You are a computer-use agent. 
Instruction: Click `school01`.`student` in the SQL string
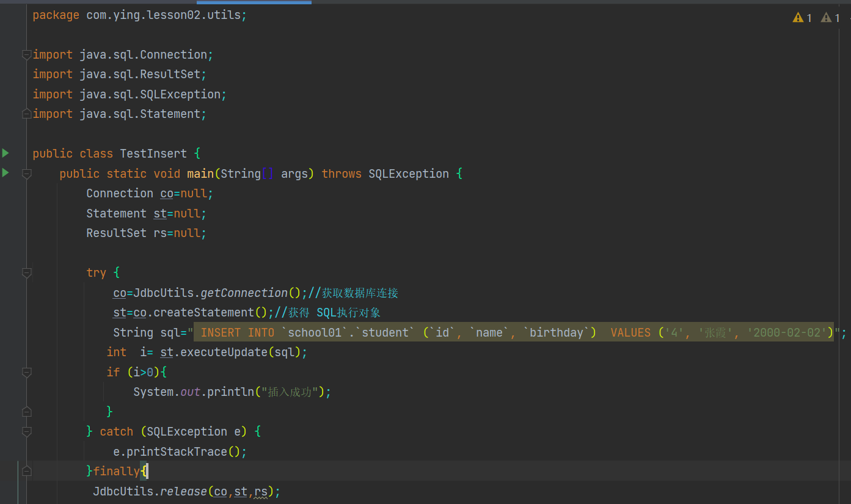348,332
